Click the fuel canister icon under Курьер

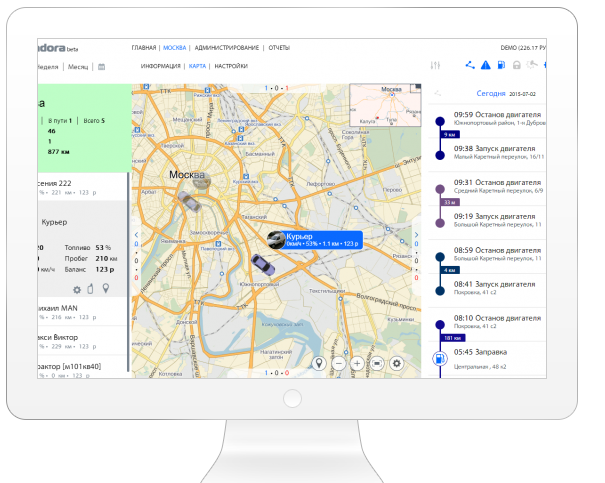click(x=90, y=289)
